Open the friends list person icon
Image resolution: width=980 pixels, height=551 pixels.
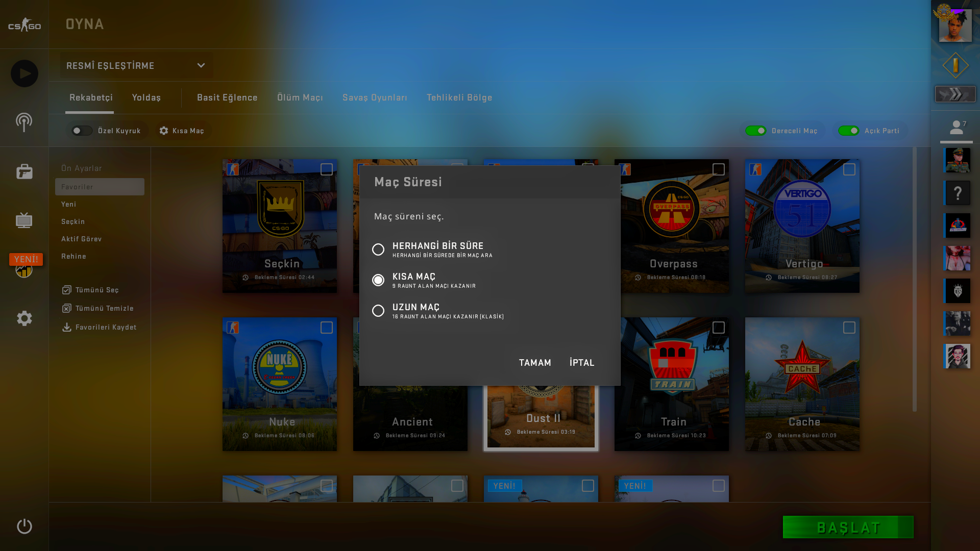pyautogui.click(x=956, y=127)
